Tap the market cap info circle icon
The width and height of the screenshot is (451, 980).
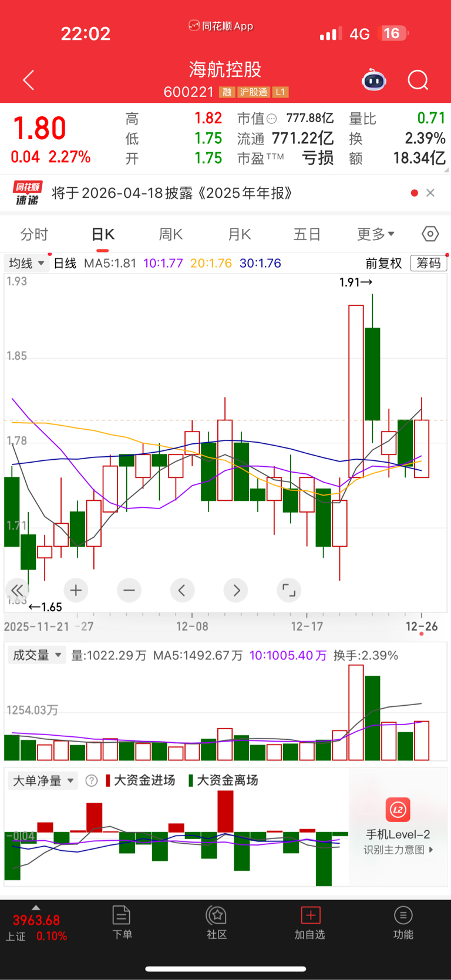pyautogui.click(x=271, y=119)
